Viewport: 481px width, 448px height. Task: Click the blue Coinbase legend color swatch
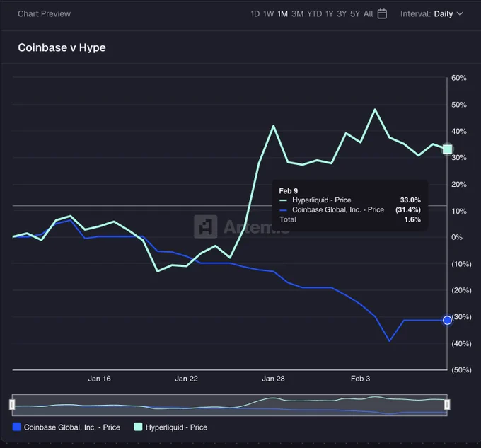[16, 427]
